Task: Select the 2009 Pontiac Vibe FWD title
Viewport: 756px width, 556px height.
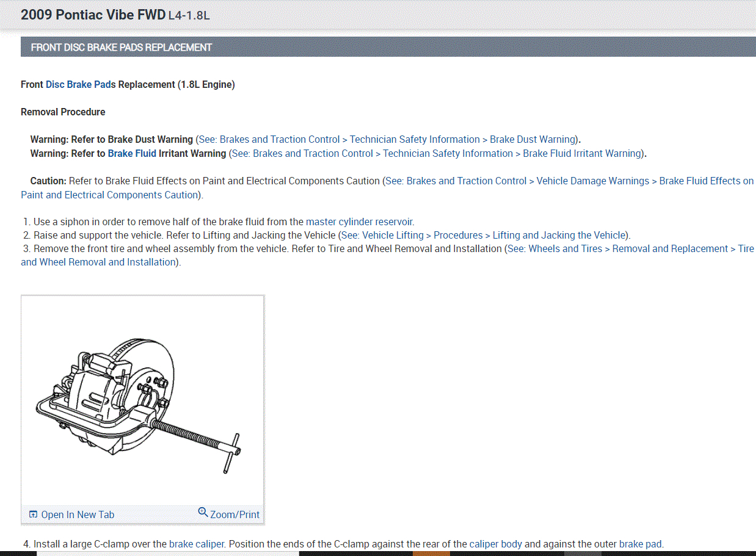Action: (x=93, y=15)
